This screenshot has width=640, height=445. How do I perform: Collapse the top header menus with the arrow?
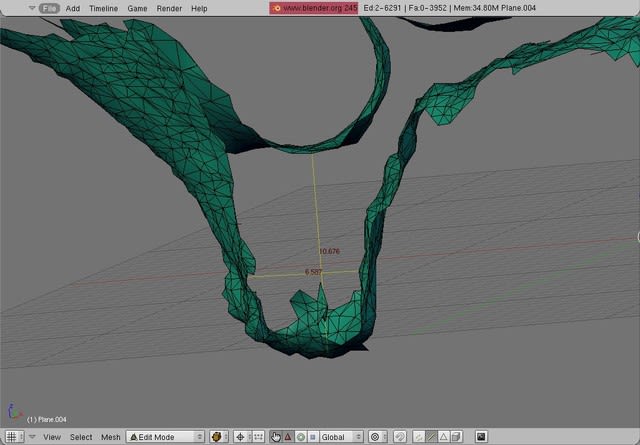(32, 8)
